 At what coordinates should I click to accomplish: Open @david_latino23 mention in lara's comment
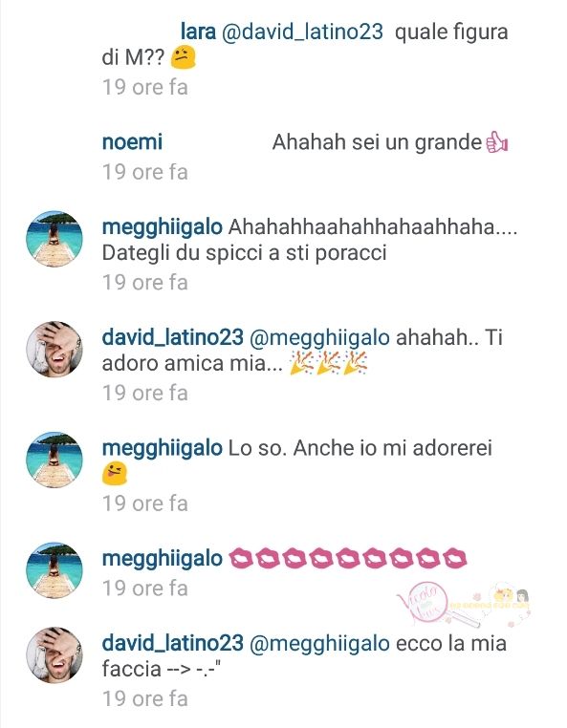pos(302,32)
